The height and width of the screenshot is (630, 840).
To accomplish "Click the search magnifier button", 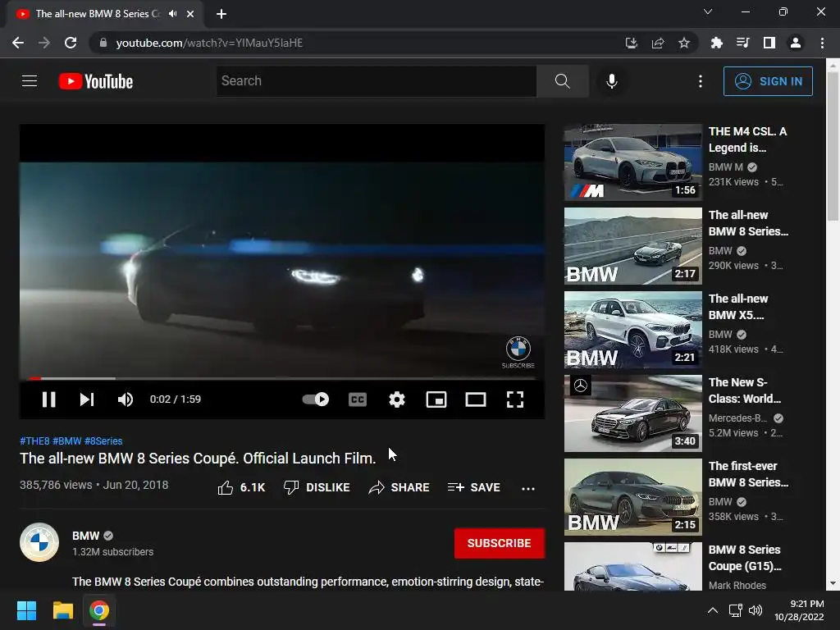I will (x=563, y=81).
